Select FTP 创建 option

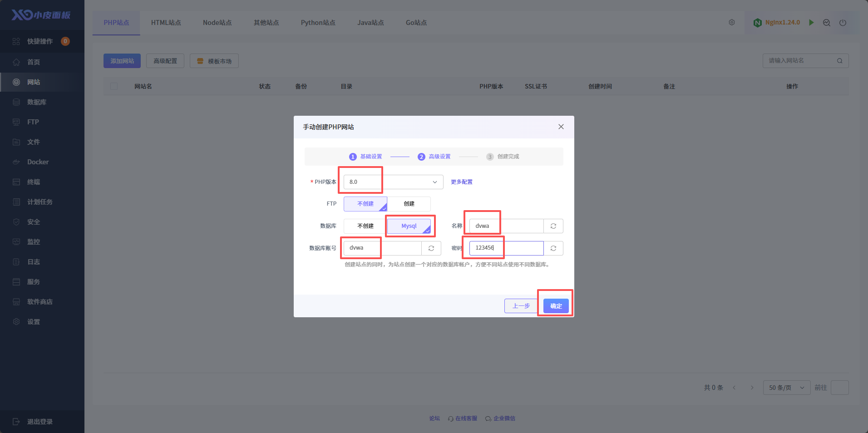pos(409,204)
